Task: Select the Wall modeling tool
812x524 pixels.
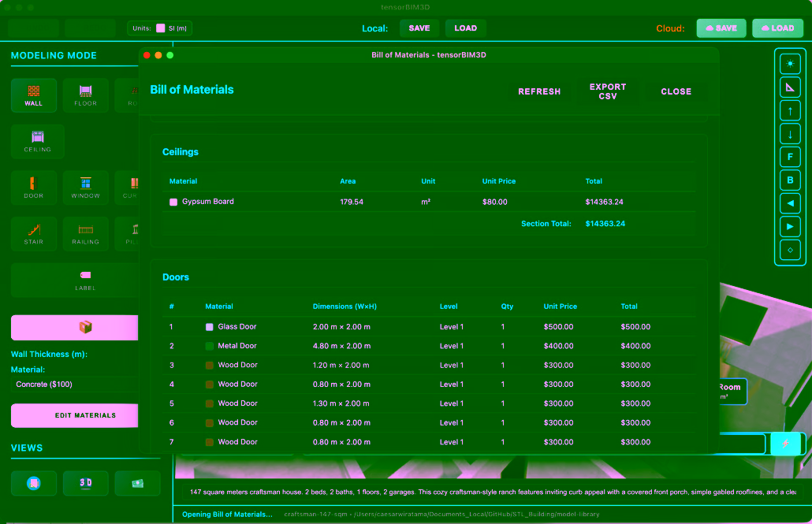Action: 34,95
